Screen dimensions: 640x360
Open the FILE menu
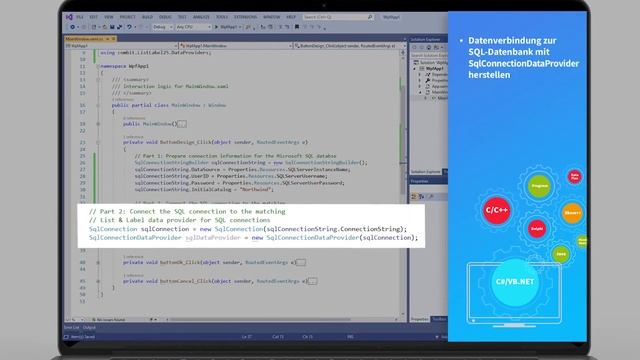[80, 17]
